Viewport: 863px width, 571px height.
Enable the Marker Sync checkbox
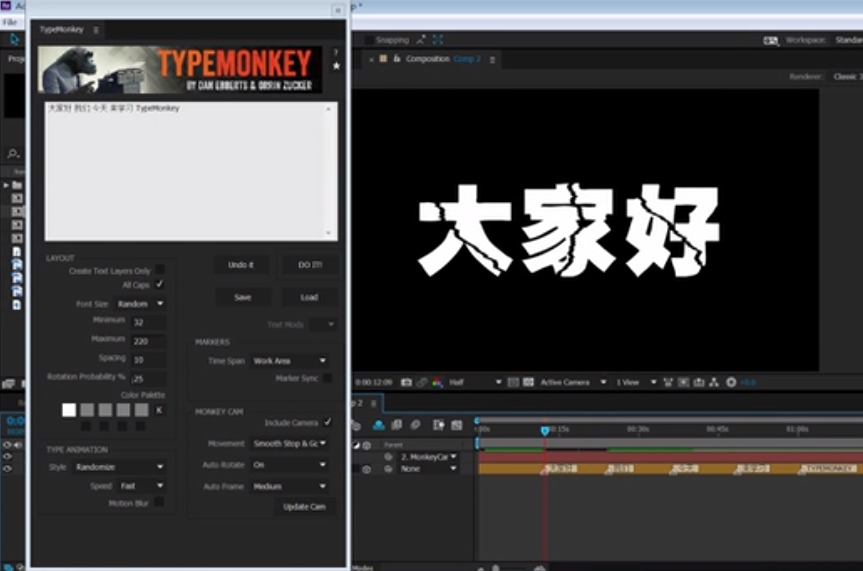click(327, 378)
